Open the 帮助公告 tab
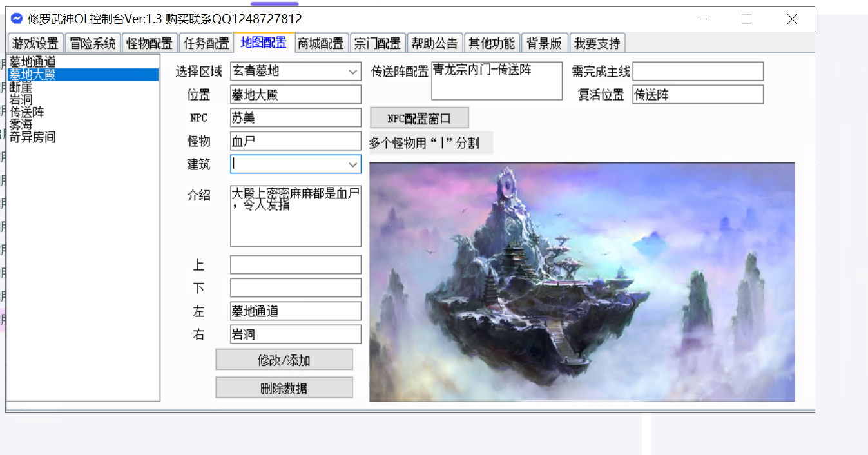 434,44
